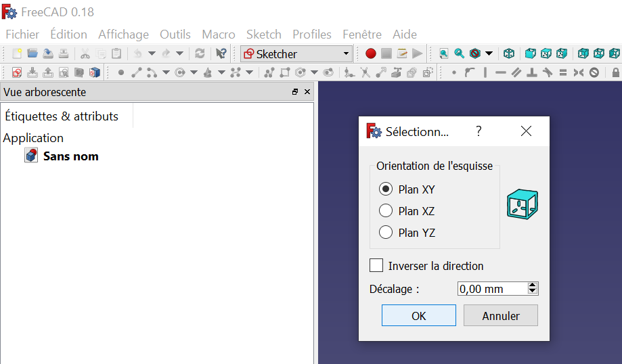The image size is (622, 364).
Task: Select the Create rectangle tool
Action: (x=285, y=72)
